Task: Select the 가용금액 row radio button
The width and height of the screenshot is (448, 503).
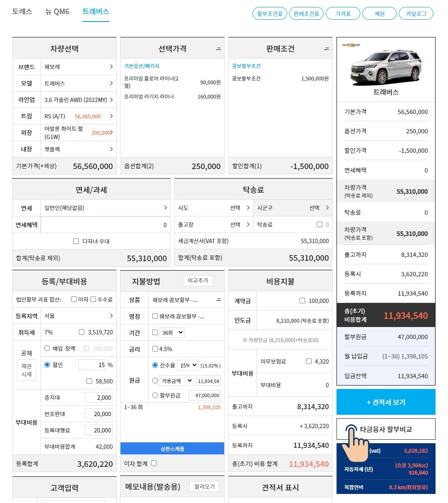Action: 155,381
